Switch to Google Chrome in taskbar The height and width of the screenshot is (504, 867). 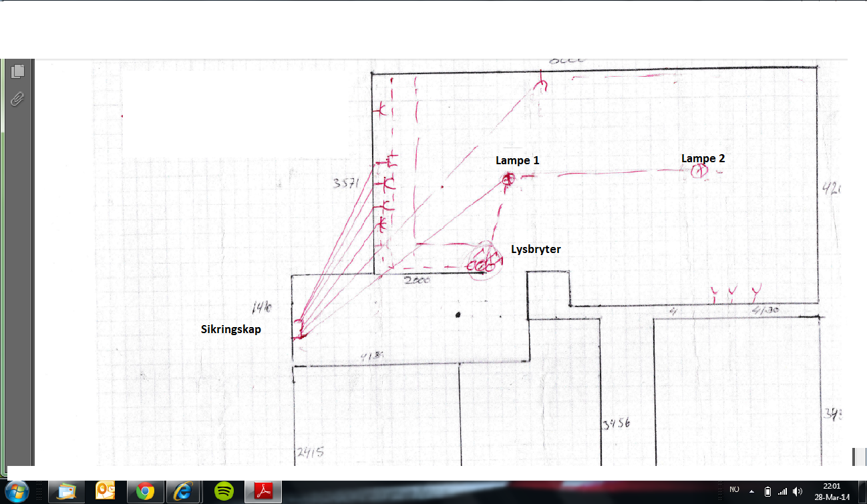(146, 492)
